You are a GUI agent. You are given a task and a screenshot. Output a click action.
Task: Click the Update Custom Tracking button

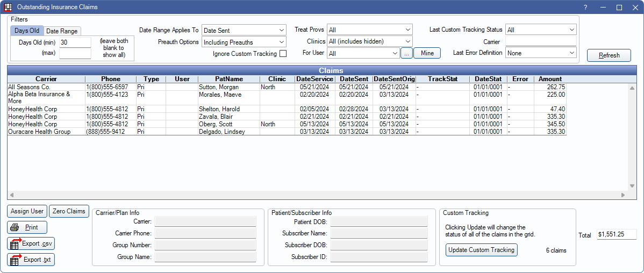(x=481, y=250)
